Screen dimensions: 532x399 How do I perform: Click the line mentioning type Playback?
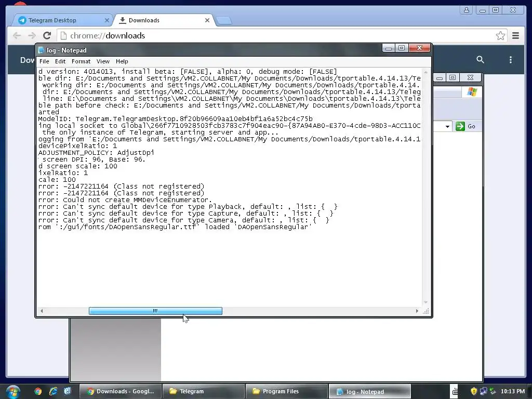click(188, 207)
